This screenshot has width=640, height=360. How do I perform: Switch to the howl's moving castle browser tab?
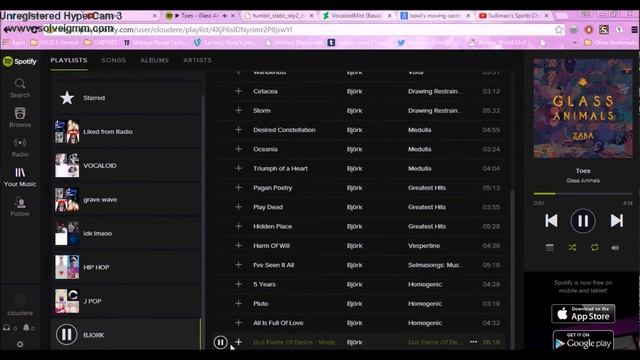click(435, 16)
